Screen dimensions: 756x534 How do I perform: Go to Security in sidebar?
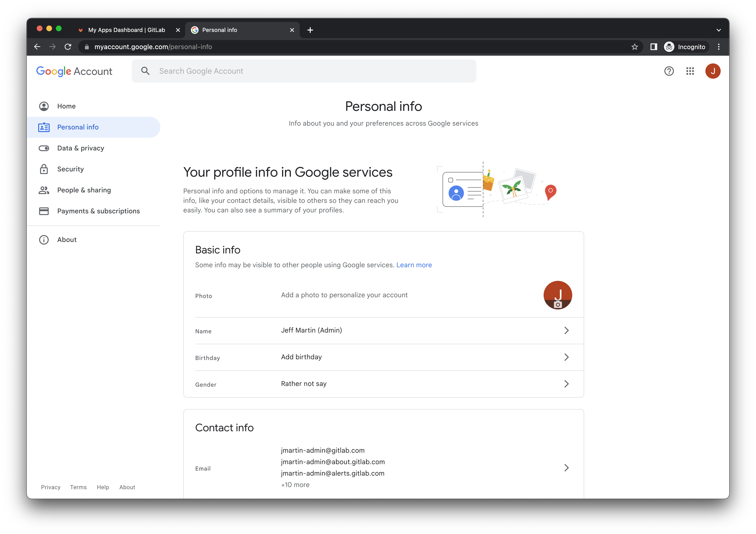tap(70, 169)
